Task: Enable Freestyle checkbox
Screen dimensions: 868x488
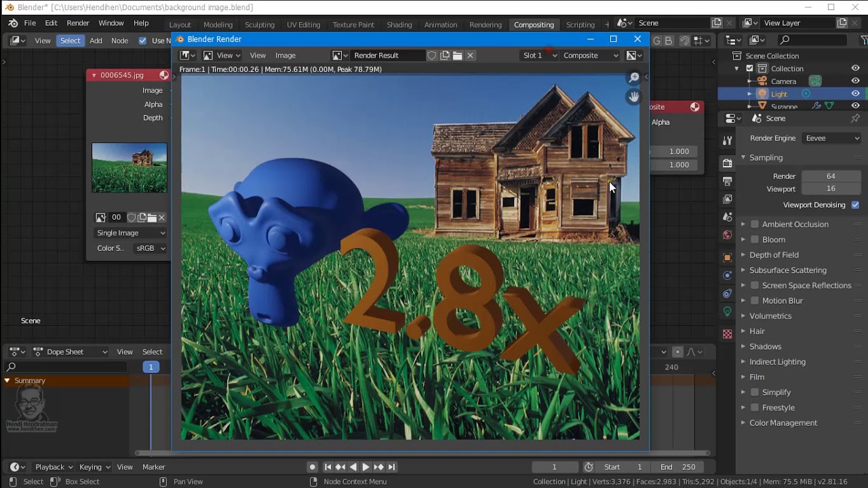Action: click(755, 407)
